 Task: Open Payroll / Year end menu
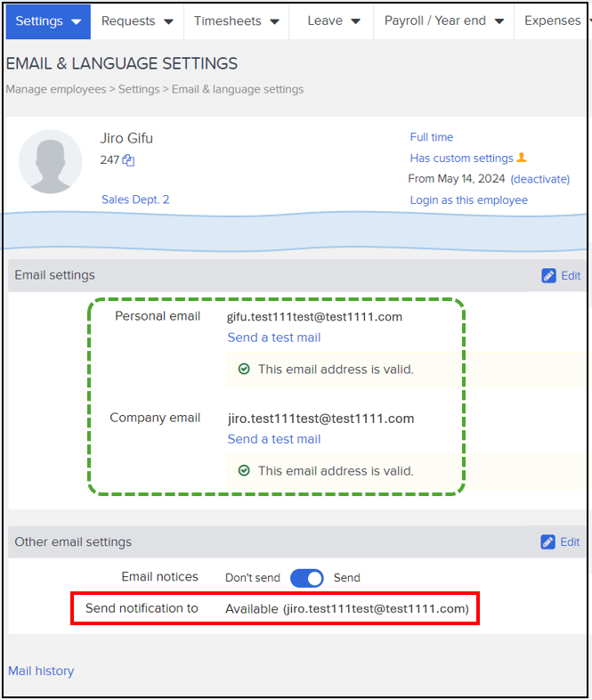point(444,20)
